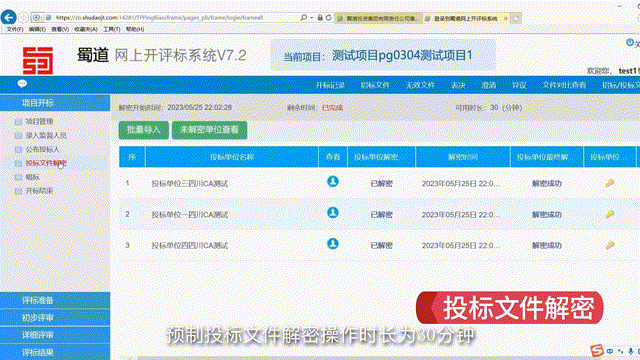This screenshot has height=360, width=640.
Task: Open the 工具(T) browser menu
Action: [111, 29]
